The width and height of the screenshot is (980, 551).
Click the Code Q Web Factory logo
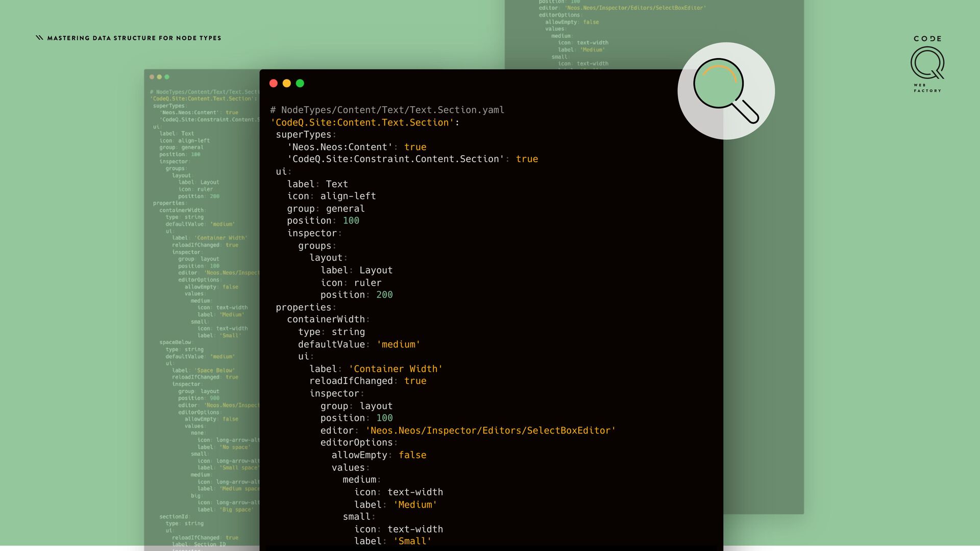tap(927, 64)
